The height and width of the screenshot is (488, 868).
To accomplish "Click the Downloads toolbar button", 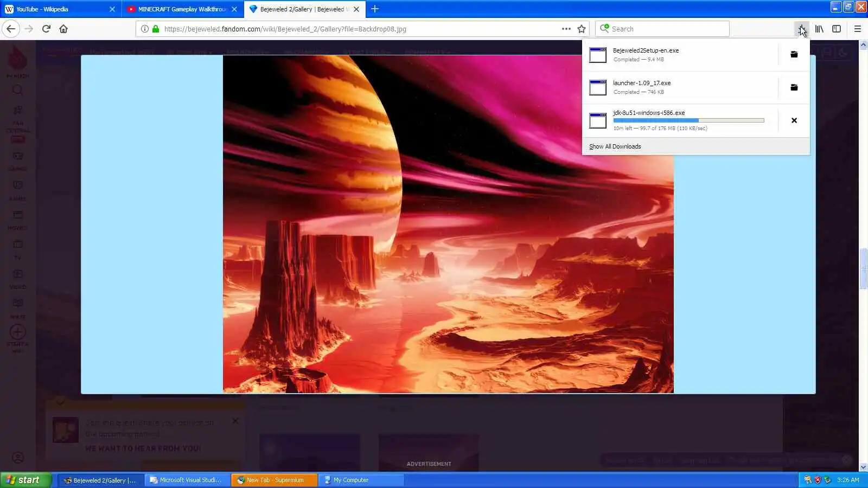I will coord(802,29).
